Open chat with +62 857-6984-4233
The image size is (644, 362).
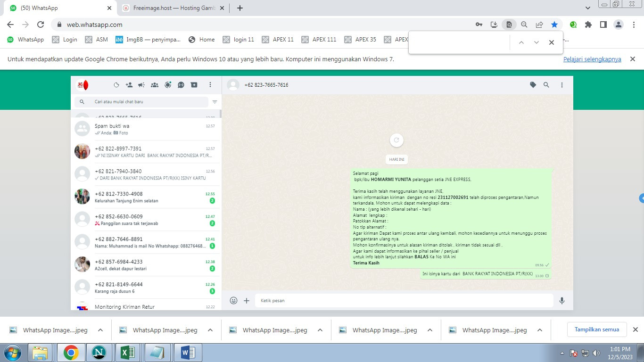pyautogui.click(x=146, y=265)
